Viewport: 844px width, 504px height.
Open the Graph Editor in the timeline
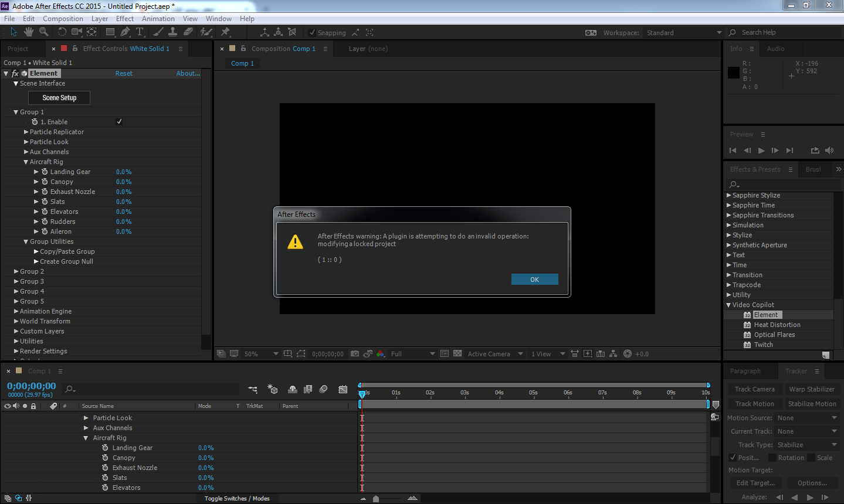[x=343, y=389]
